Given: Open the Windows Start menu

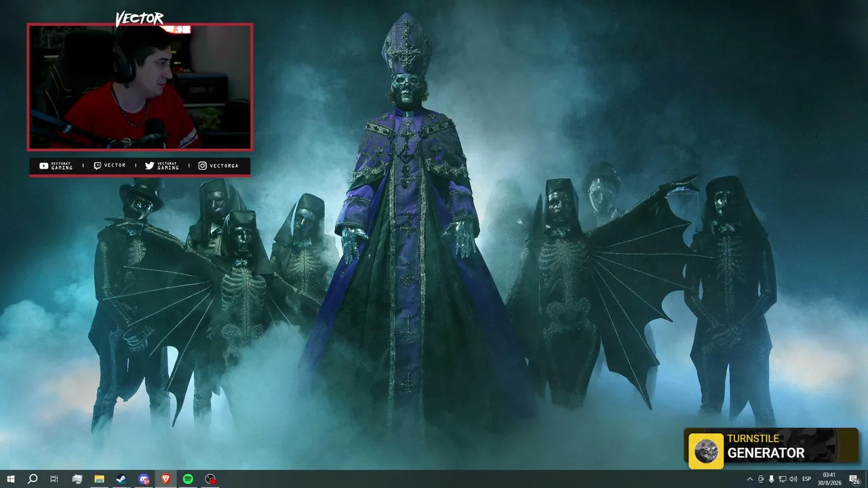Looking at the screenshot, I should point(10,479).
